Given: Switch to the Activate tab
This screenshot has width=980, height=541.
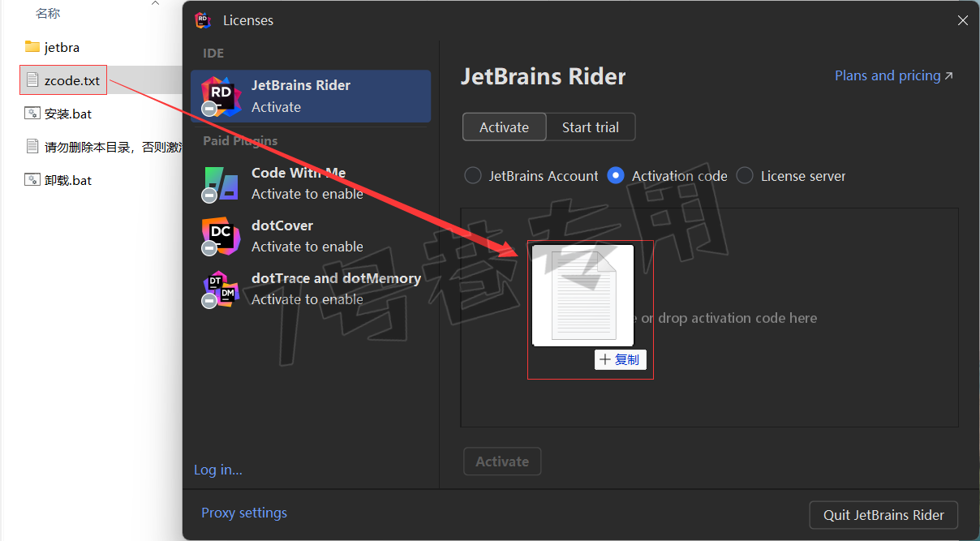Looking at the screenshot, I should click(x=504, y=127).
